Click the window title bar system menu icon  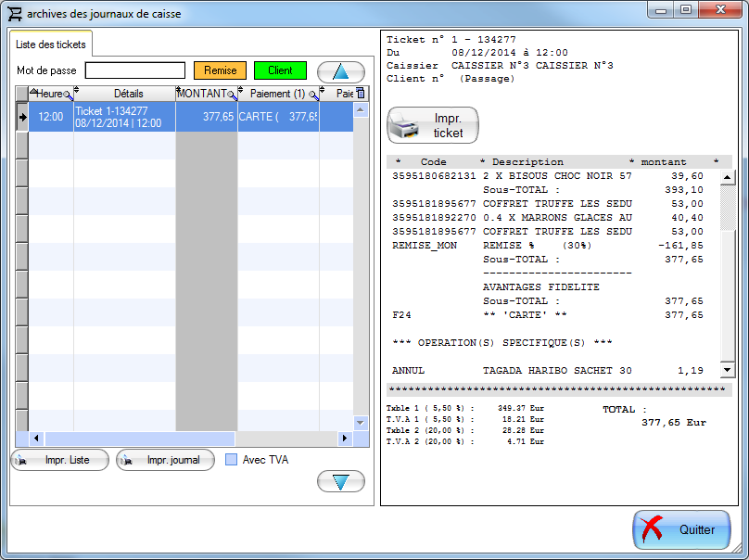pos(15,12)
